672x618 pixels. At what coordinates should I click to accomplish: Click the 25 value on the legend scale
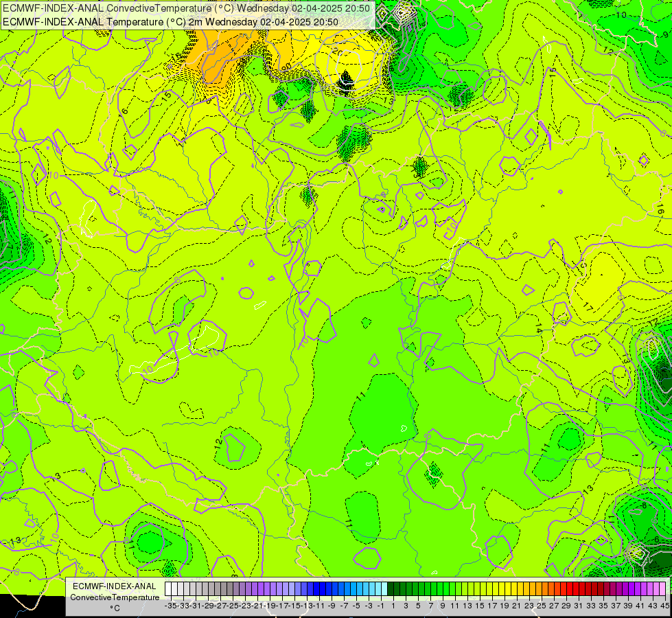click(x=542, y=606)
